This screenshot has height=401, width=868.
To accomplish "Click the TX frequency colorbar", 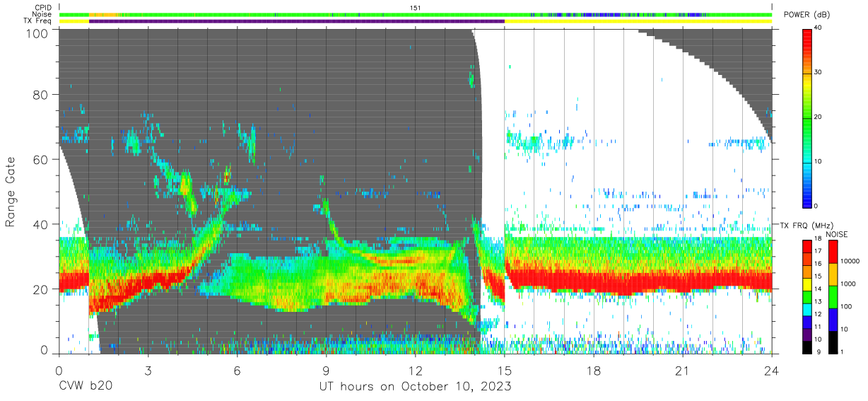I will (x=807, y=296).
